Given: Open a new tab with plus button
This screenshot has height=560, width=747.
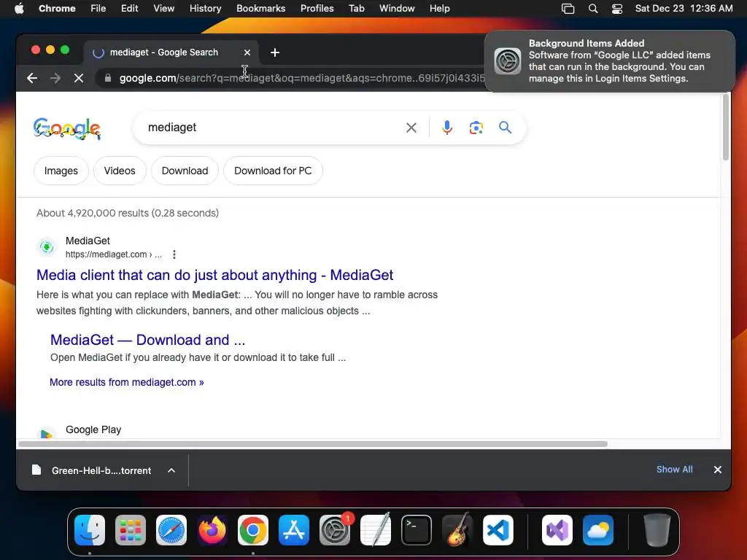Looking at the screenshot, I should 275,52.
